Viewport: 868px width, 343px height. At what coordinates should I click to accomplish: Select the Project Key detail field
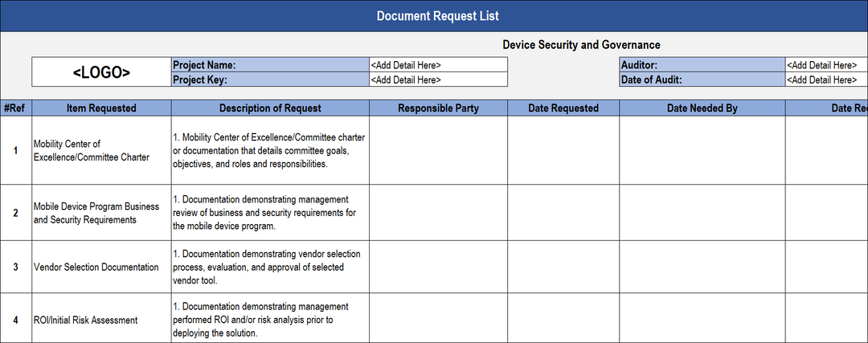point(438,80)
